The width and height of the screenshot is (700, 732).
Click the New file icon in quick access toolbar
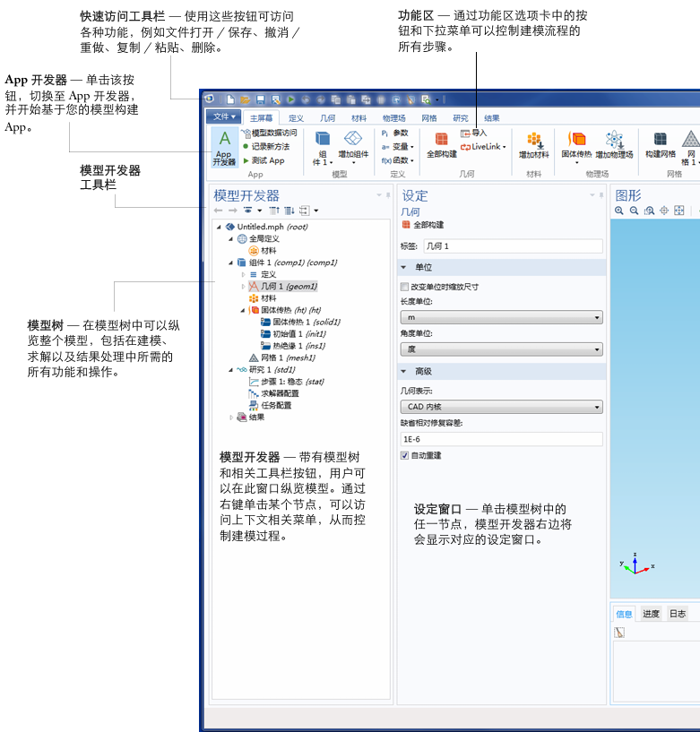pyautogui.click(x=230, y=99)
